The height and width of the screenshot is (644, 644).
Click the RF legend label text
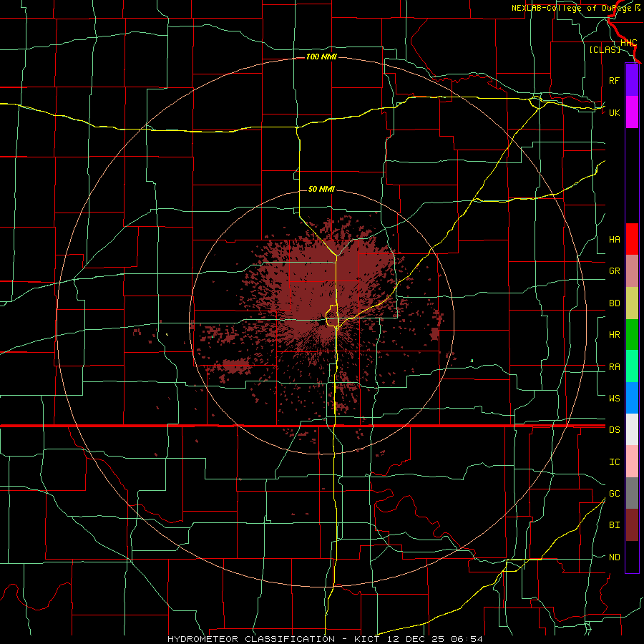click(614, 80)
